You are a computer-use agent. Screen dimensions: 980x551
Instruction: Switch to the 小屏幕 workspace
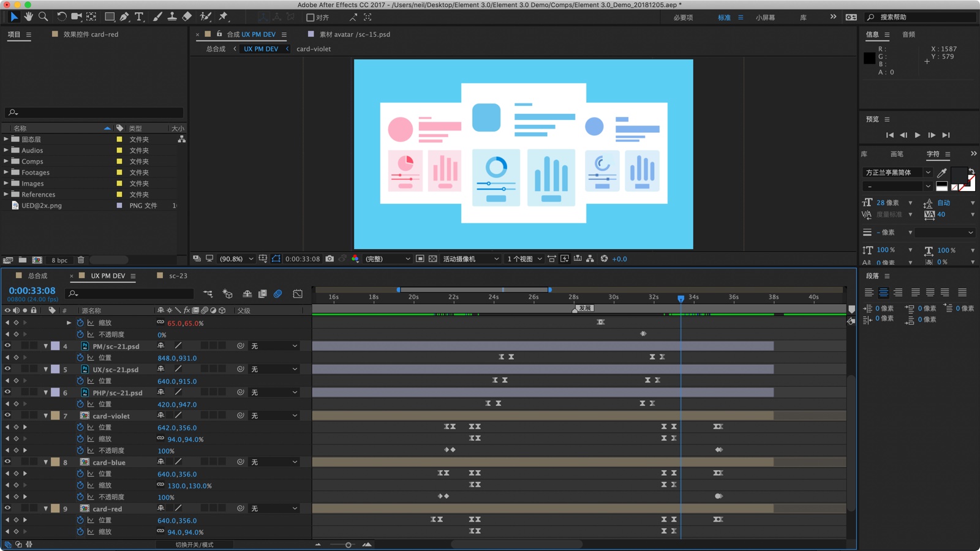tap(765, 18)
